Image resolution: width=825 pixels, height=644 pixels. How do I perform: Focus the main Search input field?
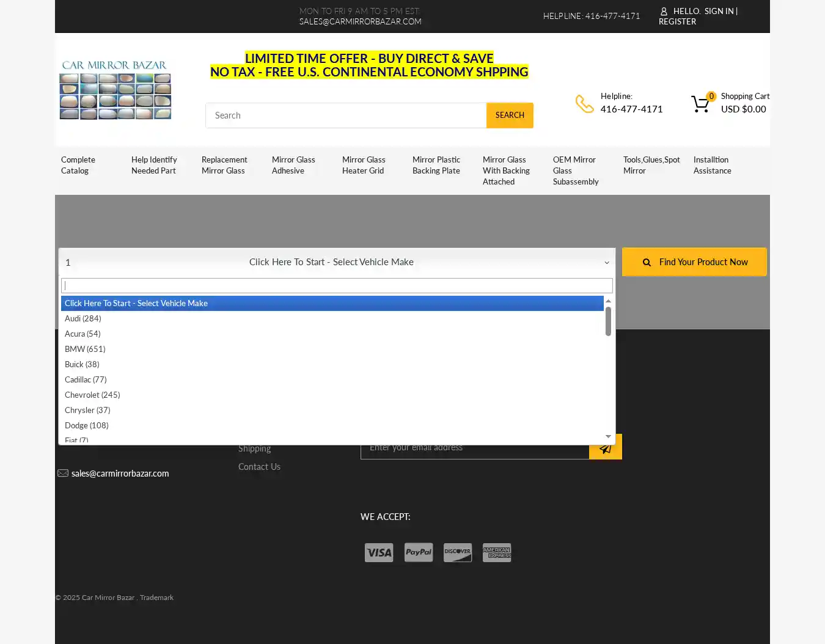[346, 115]
